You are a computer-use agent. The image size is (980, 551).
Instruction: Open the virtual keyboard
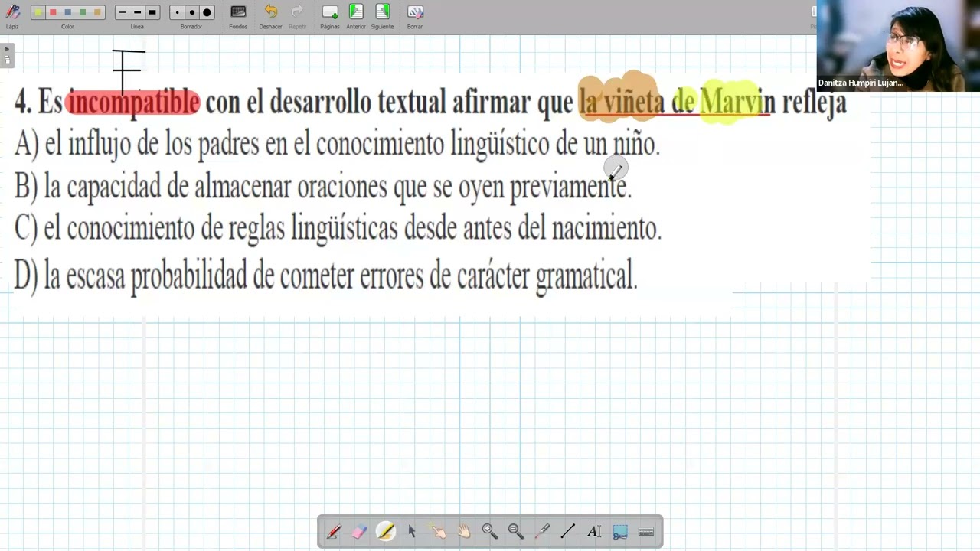646,531
